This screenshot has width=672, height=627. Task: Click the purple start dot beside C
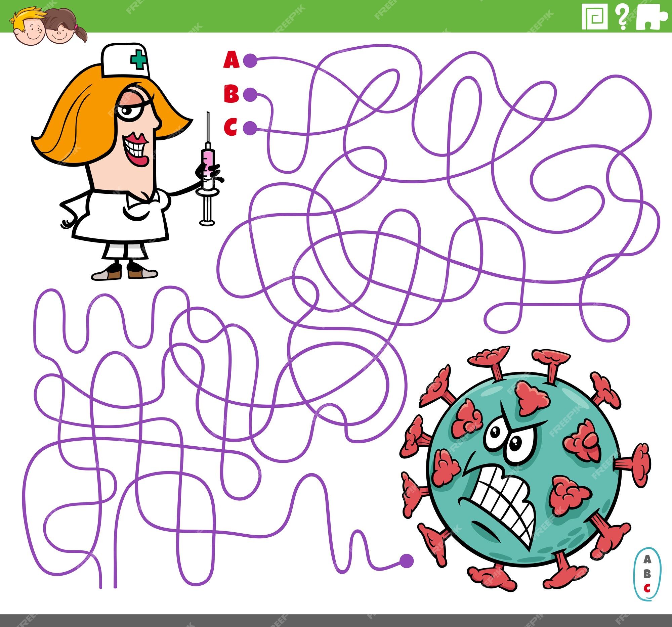pos(250,128)
